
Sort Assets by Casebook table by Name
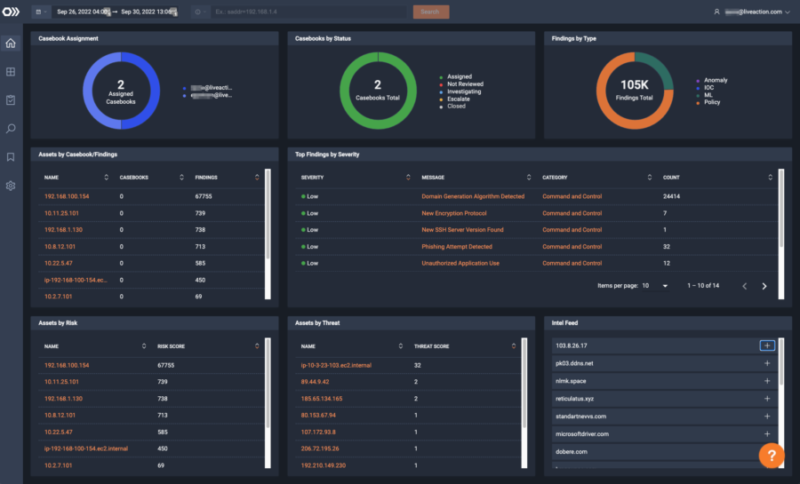pos(106,177)
